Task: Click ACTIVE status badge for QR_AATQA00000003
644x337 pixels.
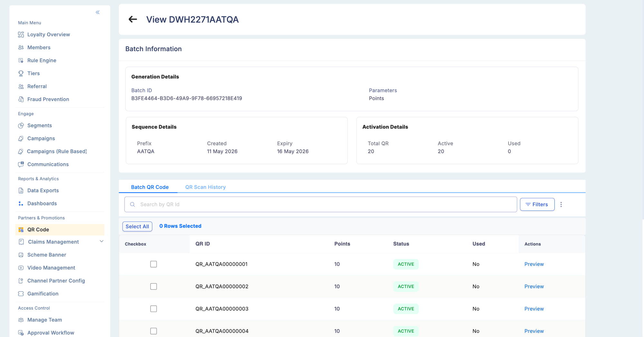Action: click(x=406, y=309)
